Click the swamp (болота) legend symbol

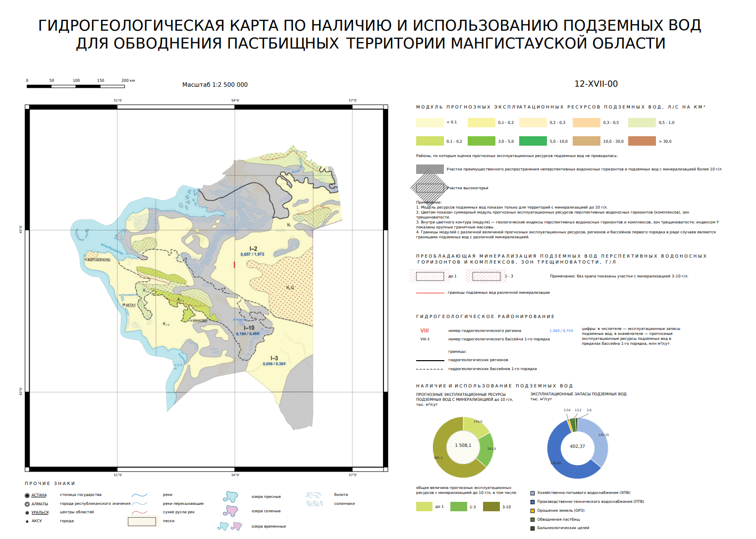314,494
